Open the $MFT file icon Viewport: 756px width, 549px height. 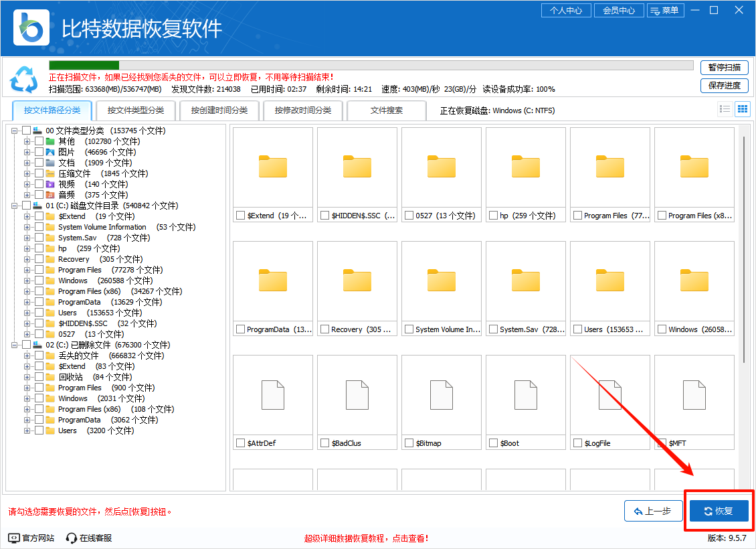coord(694,396)
